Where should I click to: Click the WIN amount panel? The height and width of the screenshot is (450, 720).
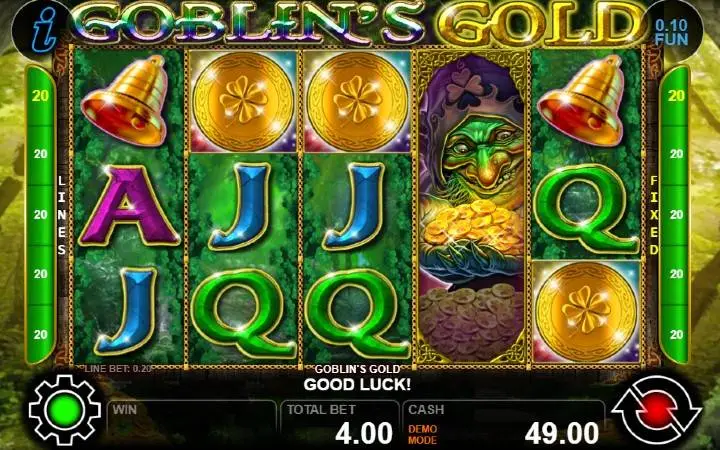[x=192, y=423]
